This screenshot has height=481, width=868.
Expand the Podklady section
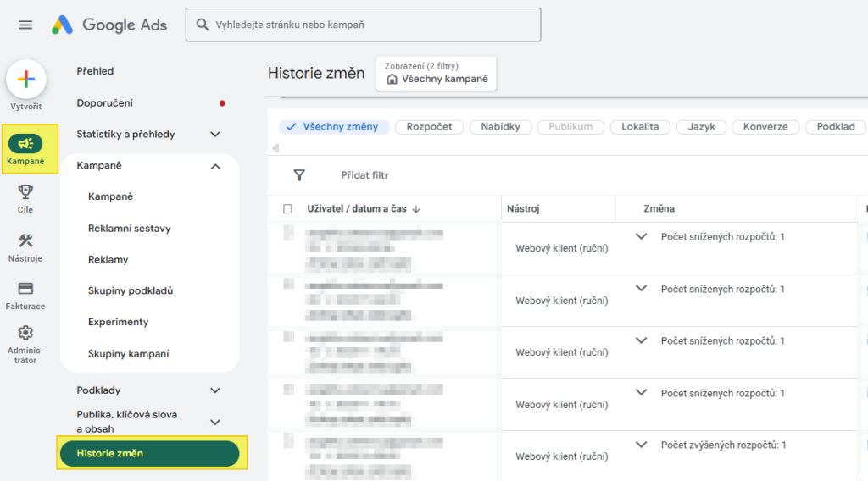[x=215, y=390]
